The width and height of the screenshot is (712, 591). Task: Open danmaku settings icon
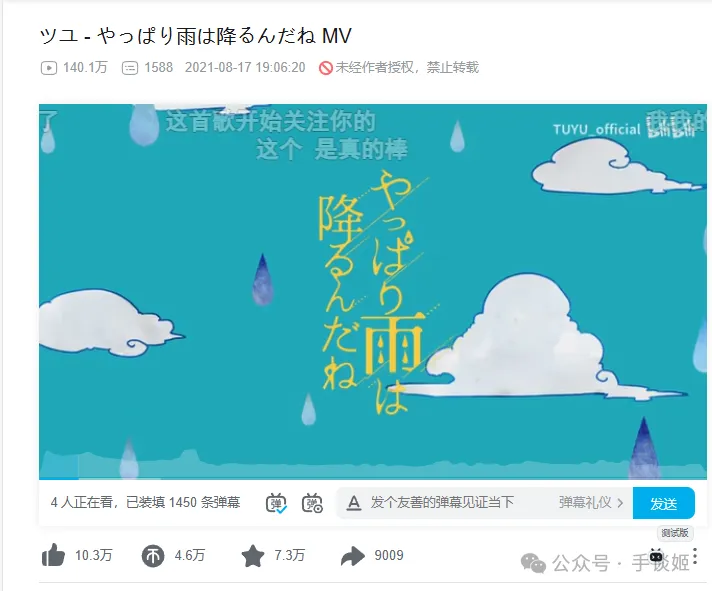[x=312, y=502]
